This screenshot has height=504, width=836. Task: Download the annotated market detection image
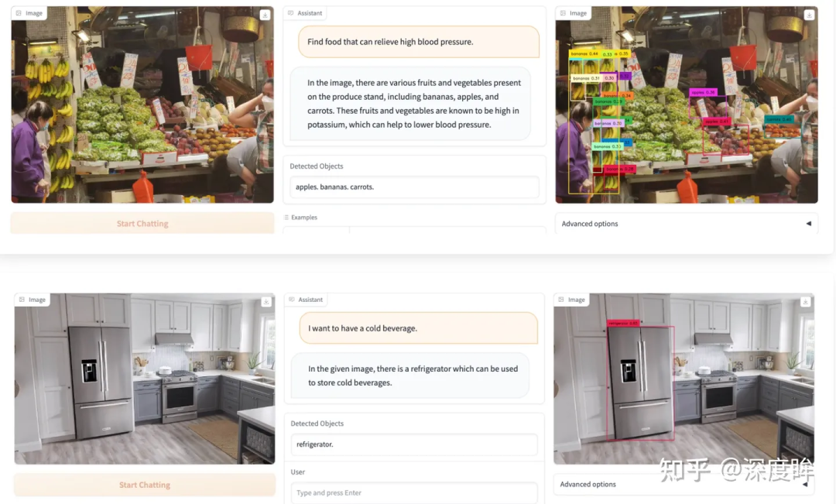(809, 15)
